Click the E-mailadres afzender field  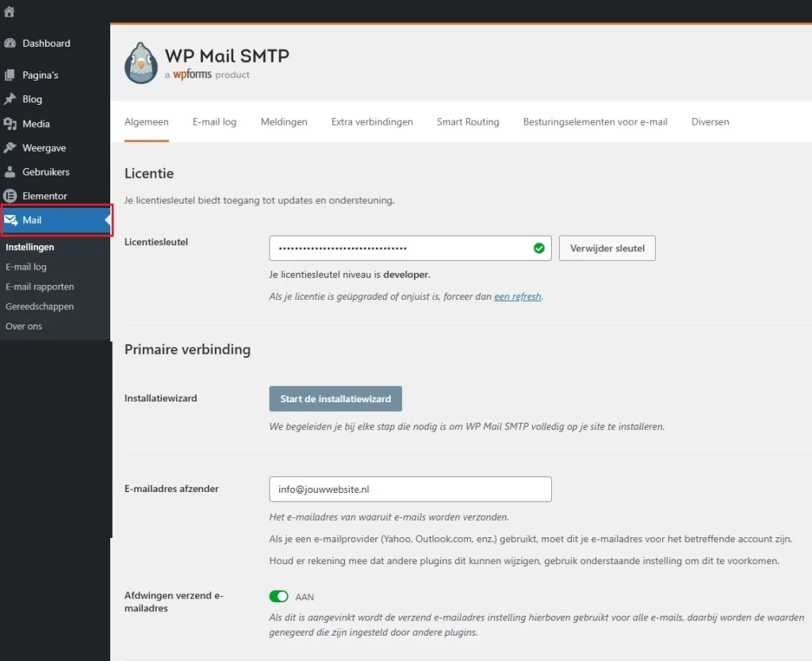tap(410, 489)
